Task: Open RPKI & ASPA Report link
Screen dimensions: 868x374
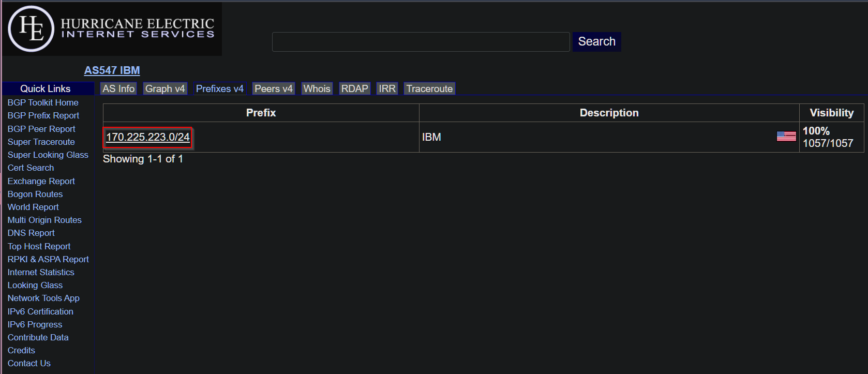Action: pyautogui.click(x=48, y=259)
